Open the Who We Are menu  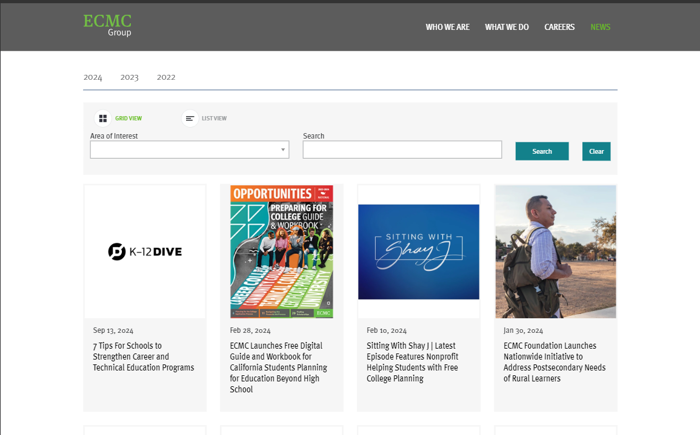(x=447, y=27)
